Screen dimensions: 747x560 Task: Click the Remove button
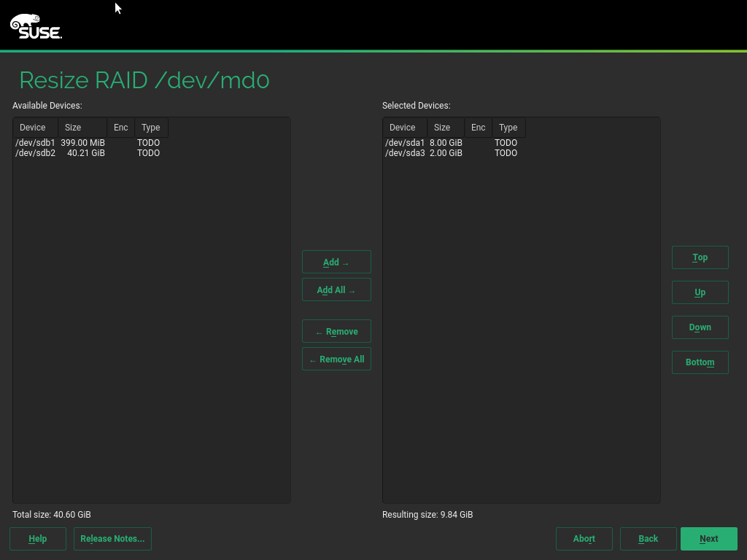pos(336,332)
